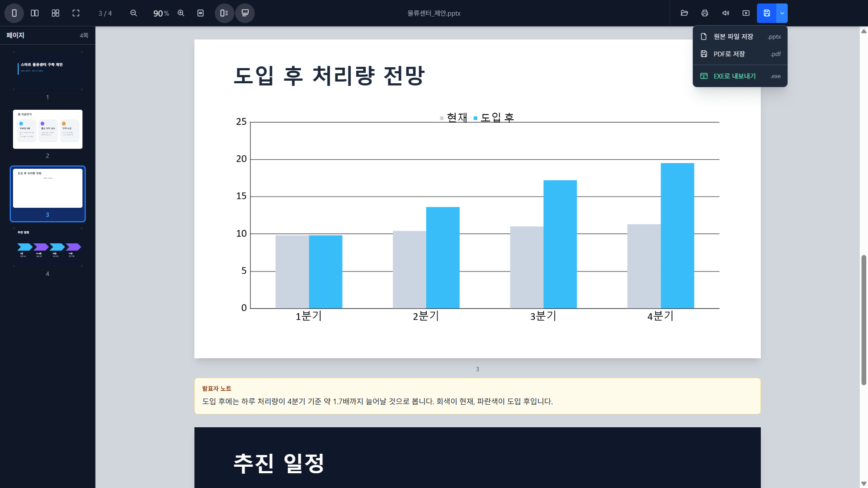Choose EXE로 내보내기 option
This screenshot has height=488, width=868.
(740, 76)
